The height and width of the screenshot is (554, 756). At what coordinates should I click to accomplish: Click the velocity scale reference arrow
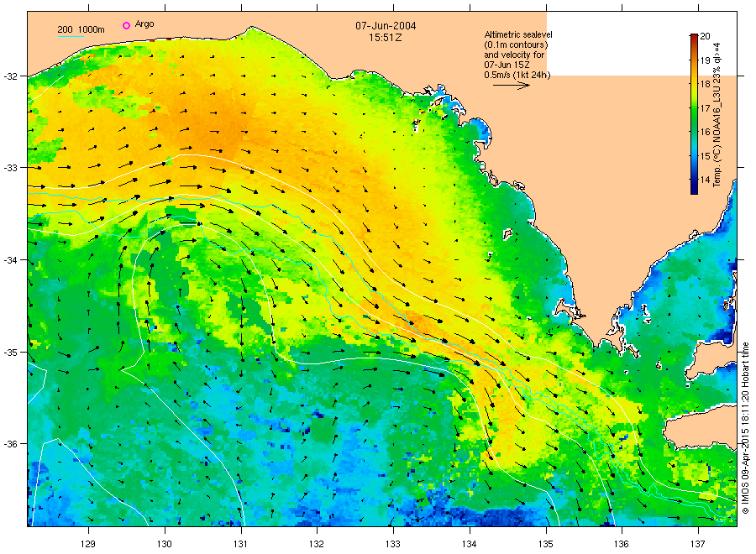[511, 86]
